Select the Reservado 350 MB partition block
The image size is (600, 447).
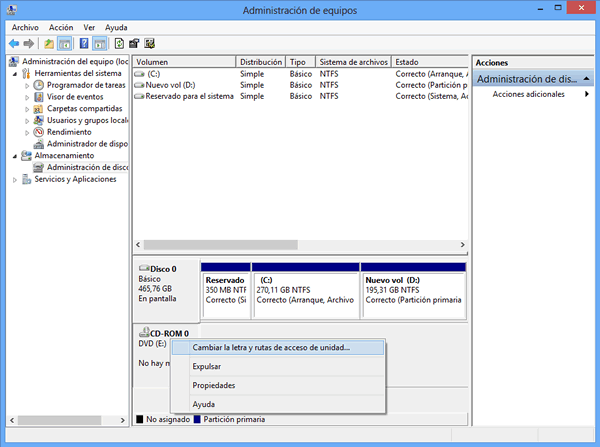[226, 290]
